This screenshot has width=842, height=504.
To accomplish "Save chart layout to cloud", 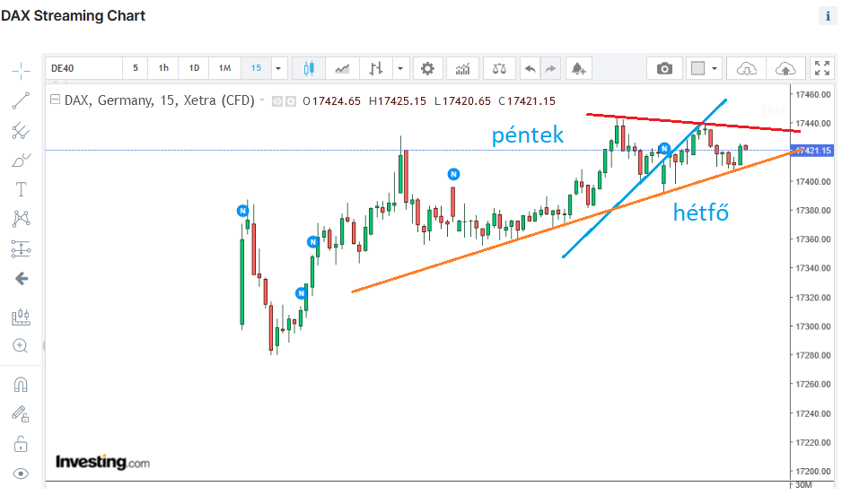I will (785, 68).
